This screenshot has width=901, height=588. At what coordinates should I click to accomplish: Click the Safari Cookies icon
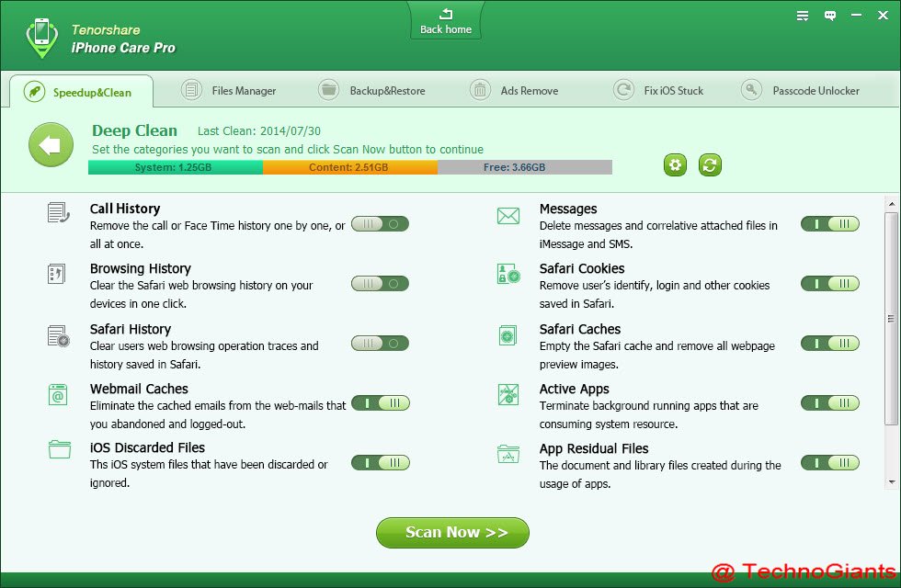tap(508, 274)
